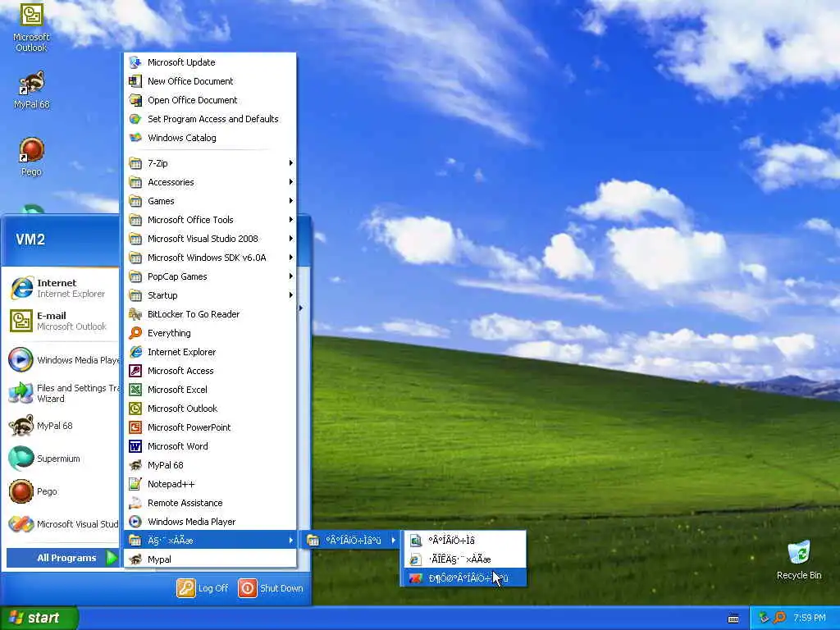Viewport: 840px width, 630px height.
Task: Open Set Program Access and Defaults
Action: 210,119
